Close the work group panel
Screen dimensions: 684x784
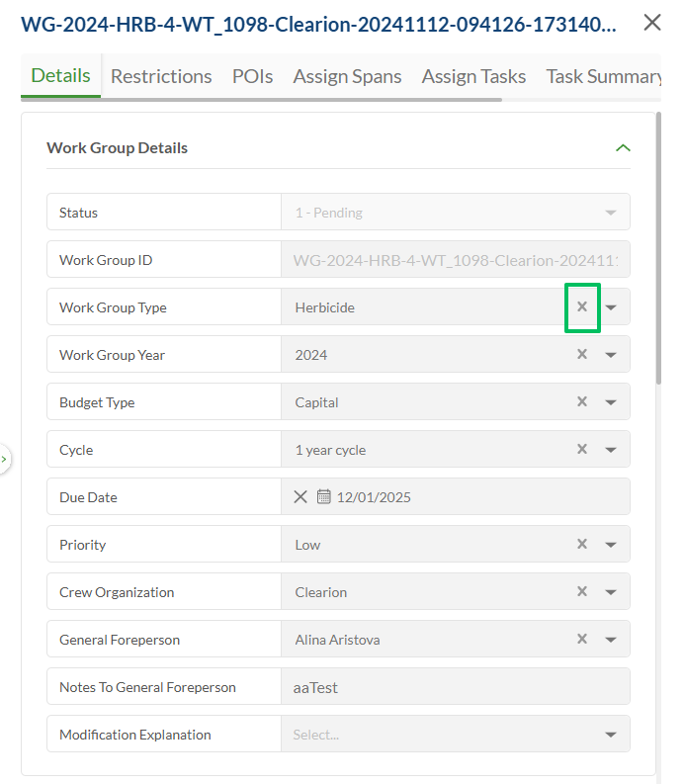pyautogui.click(x=652, y=23)
